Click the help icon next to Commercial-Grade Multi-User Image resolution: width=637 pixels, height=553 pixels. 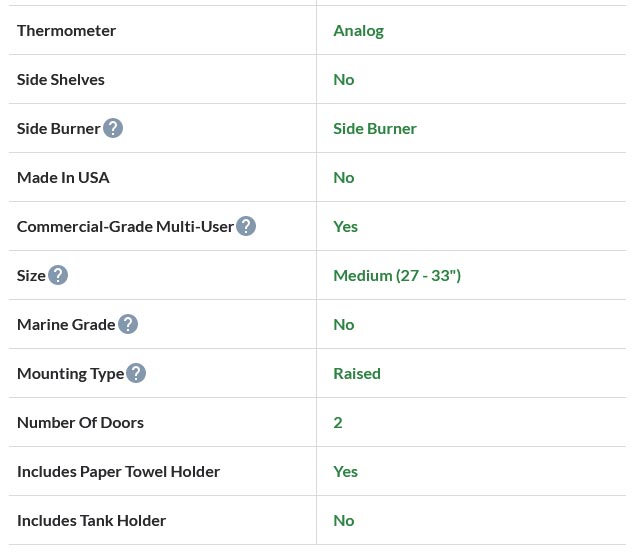(x=246, y=226)
